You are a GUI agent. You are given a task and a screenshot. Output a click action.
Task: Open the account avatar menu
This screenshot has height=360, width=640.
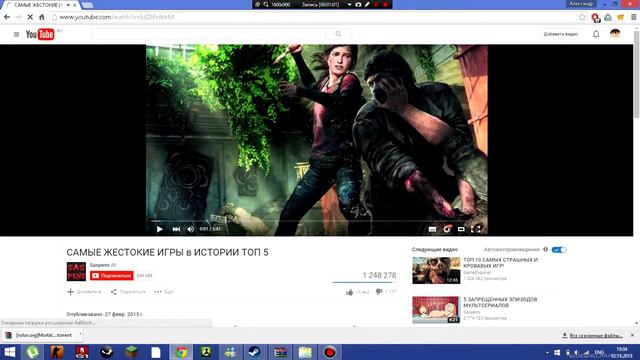click(615, 33)
